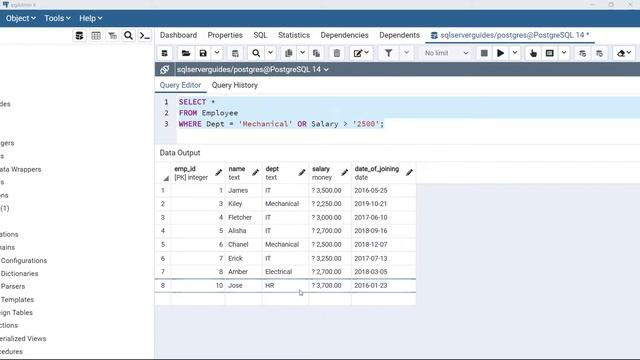Click the View Data grid icon
The height and width of the screenshot is (360, 640).
(x=96, y=36)
